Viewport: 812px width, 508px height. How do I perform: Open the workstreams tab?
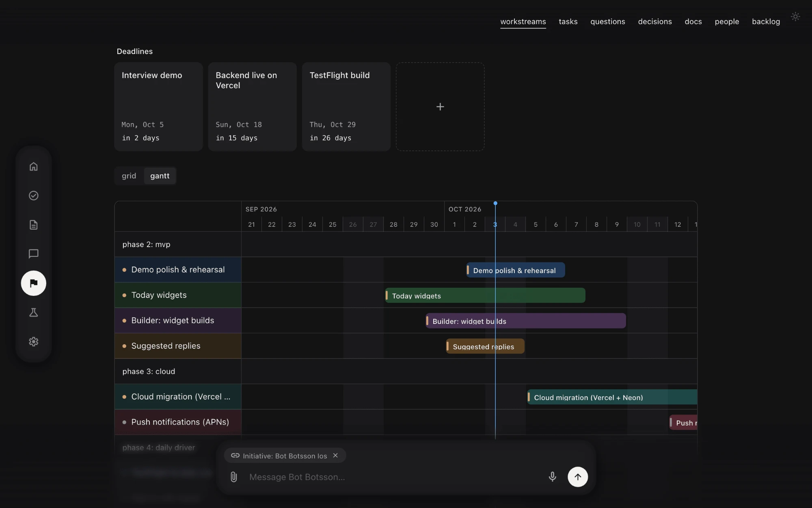(x=523, y=22)
